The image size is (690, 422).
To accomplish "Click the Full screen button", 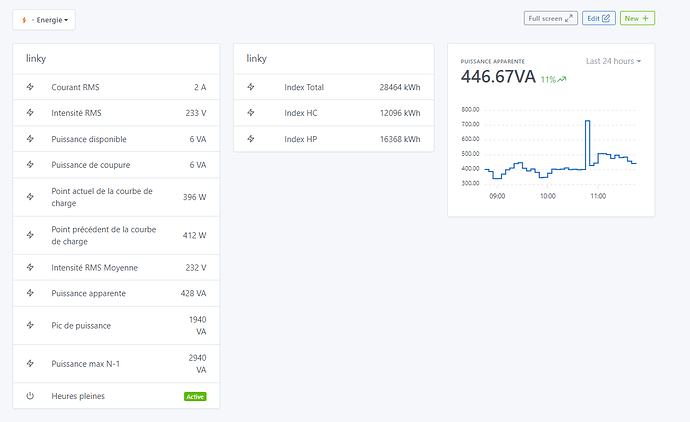I will click(x=551, y=18).
